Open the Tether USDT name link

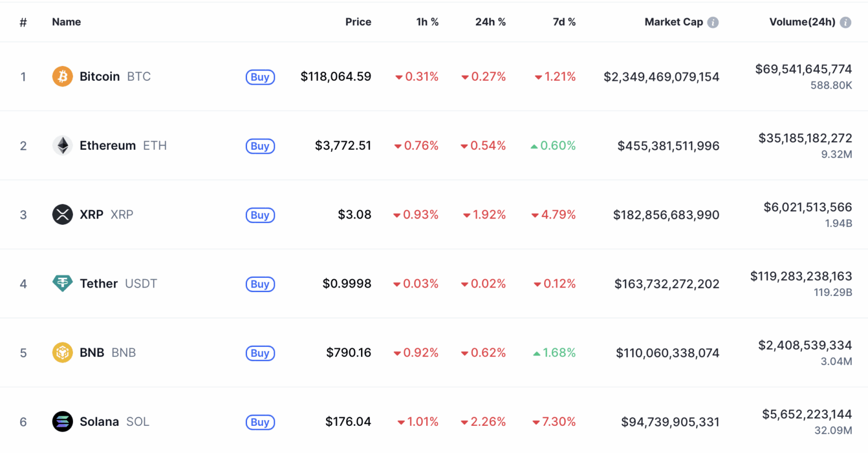(99, 284)
